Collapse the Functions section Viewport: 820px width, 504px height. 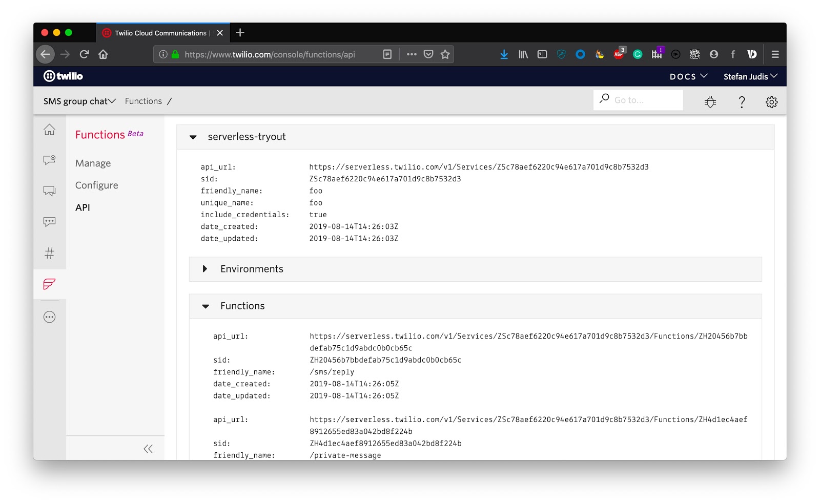click(x=206, y=306)
